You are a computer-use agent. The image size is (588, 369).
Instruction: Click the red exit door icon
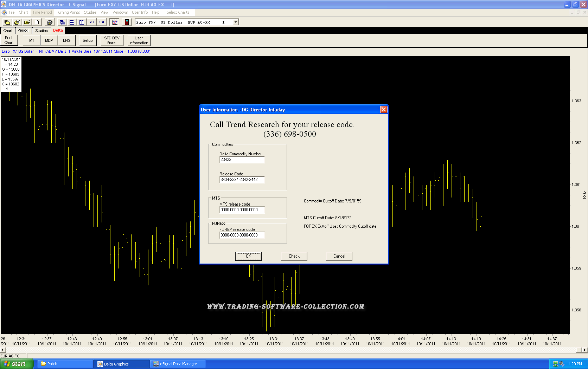127,22
